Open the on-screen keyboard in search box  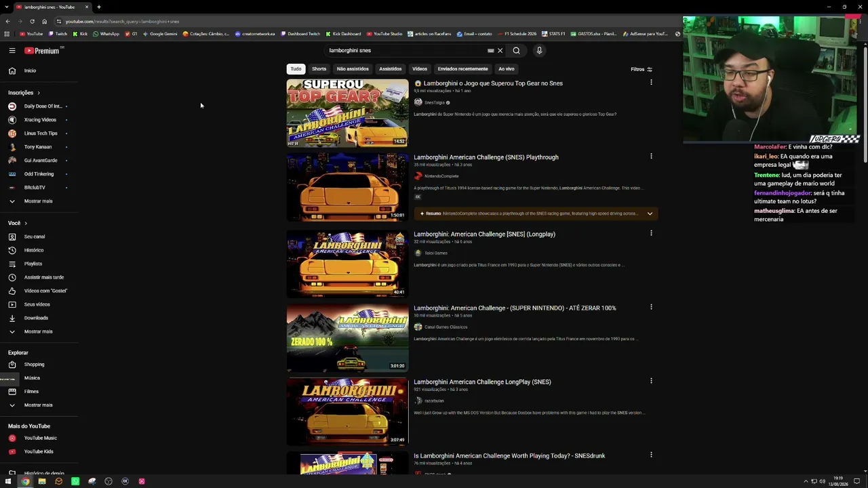pos(491,50)
